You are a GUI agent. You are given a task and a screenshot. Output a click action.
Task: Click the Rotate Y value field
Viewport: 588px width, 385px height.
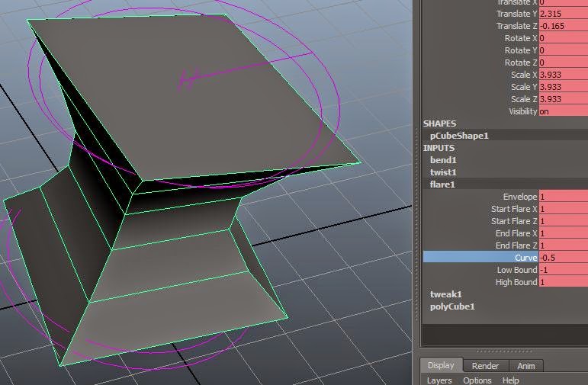tap(564, 50)
